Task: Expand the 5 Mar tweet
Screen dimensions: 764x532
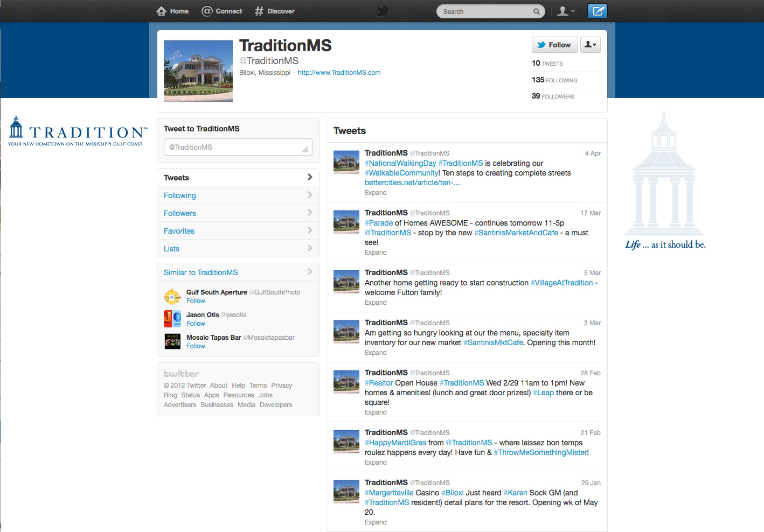Action: (376, 303)
